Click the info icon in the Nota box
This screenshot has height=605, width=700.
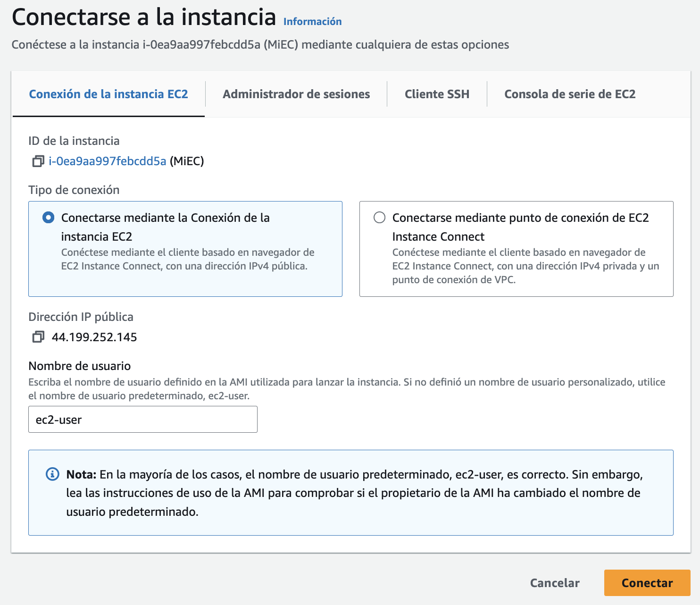coord(52,474)
